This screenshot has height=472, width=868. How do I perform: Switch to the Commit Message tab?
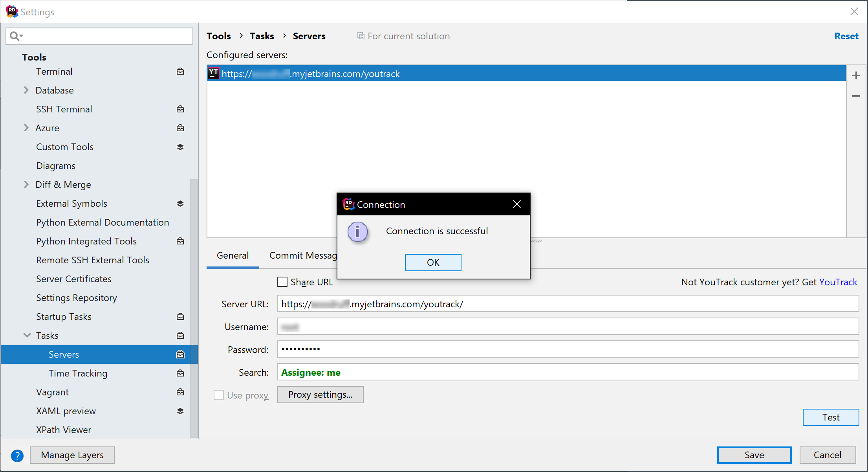pyautogui.click(x=303, y=256)
